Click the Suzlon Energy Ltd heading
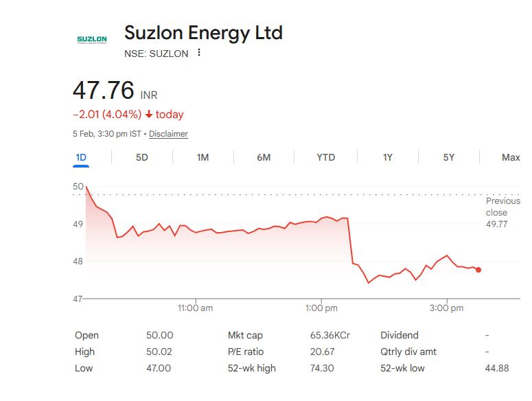This screenshot has height=401, width=532. (x=203, y=32)
